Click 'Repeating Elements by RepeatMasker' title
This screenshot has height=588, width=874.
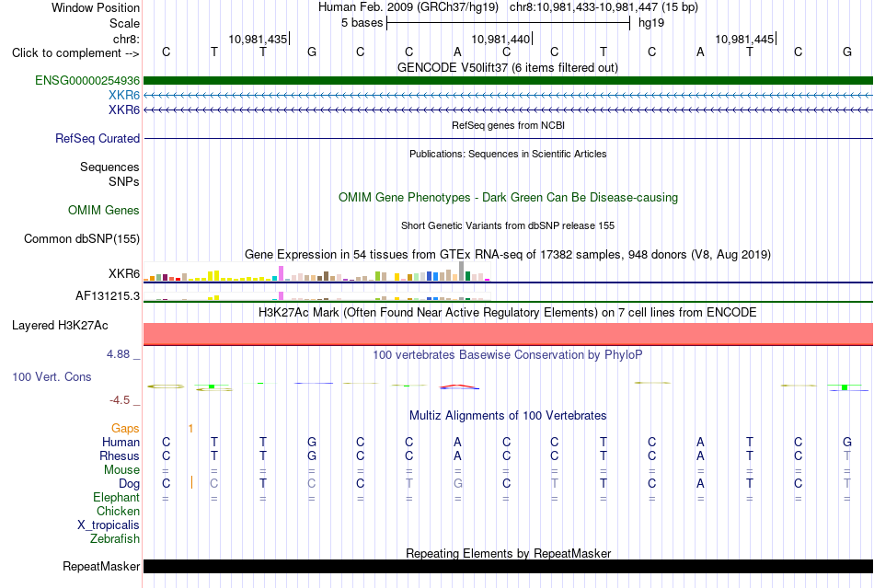508,553
